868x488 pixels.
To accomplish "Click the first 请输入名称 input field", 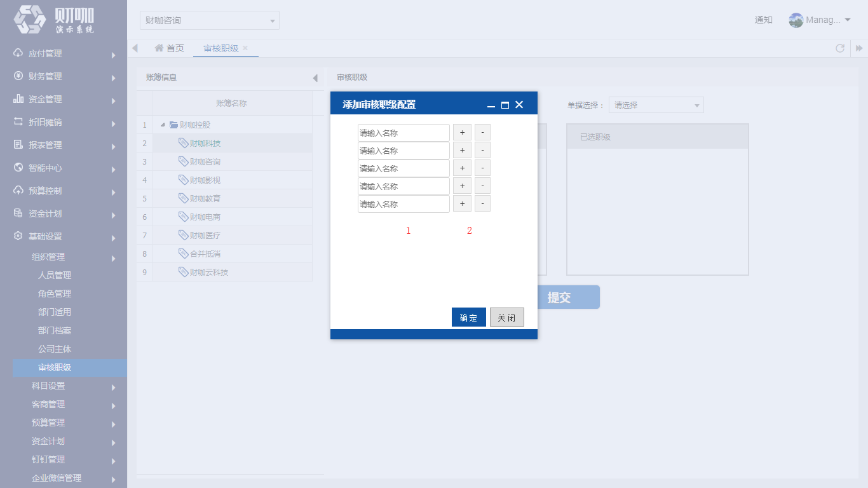I will pyautogui.click(x=403, y=133).
